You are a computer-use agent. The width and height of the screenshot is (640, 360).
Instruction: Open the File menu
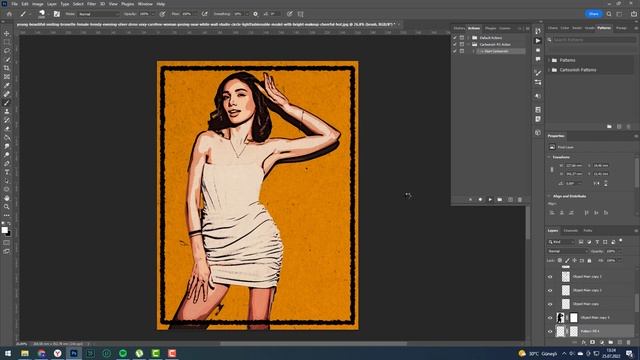[x=14, y=4]
